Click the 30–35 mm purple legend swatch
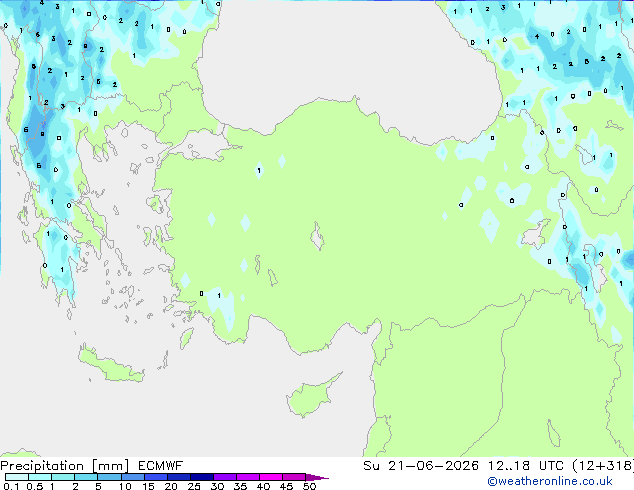 coord(224,477)
